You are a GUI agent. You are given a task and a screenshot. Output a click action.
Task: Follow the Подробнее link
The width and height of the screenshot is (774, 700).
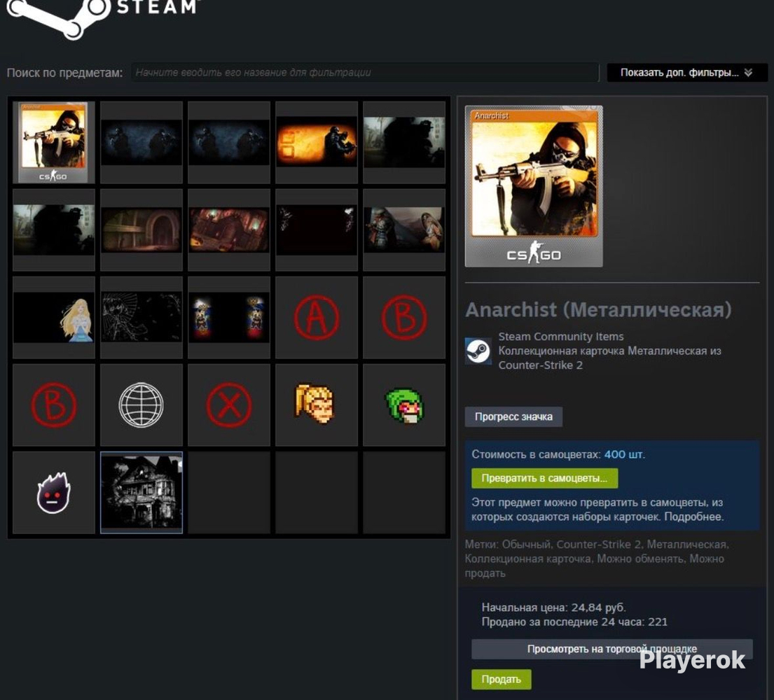[x=694, y=517]
